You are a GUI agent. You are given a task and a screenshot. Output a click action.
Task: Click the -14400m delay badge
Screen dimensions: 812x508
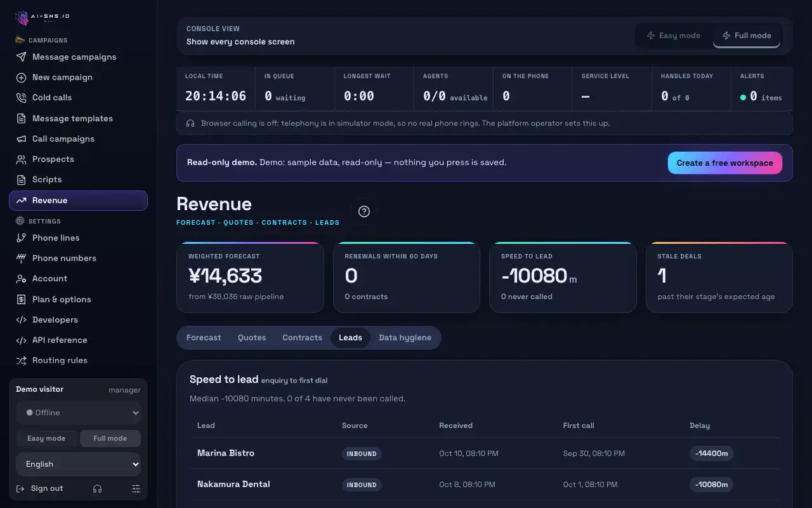pos(712,454)
